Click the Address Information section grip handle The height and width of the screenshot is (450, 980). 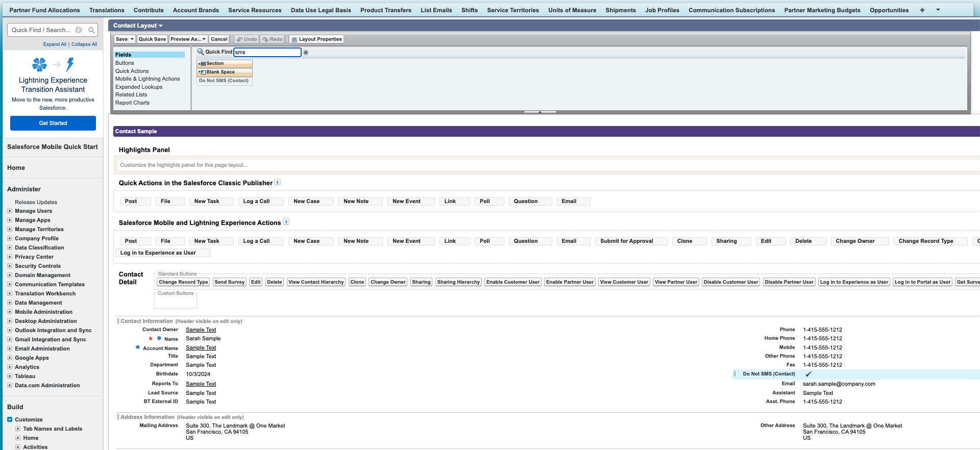pyautogui.click(x=118, y=417)
